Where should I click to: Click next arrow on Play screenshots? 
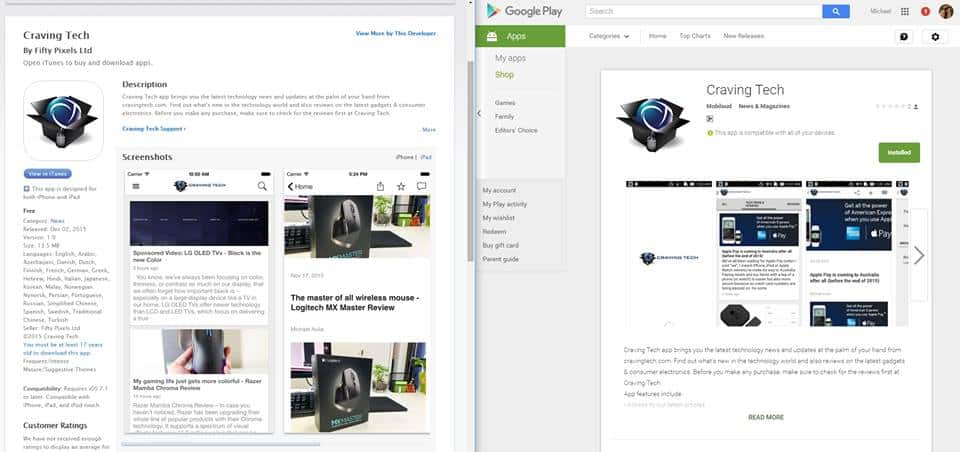click(x=918, y=255)
